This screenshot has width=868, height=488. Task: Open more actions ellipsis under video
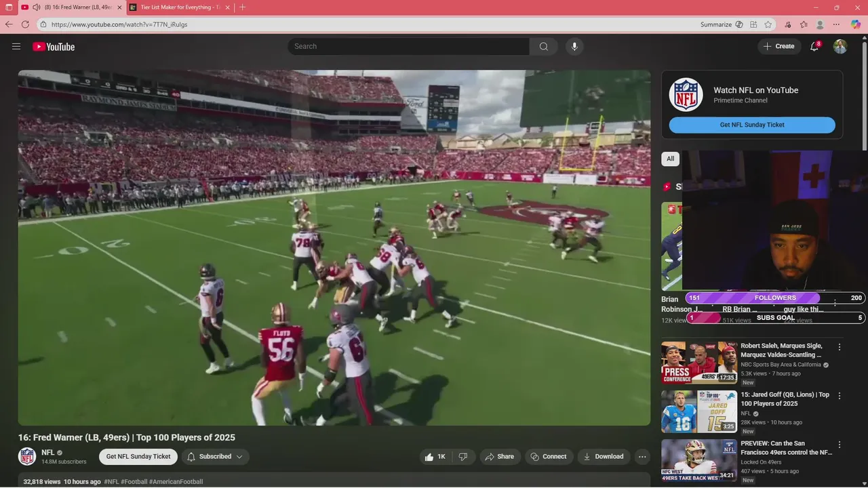click(642, 457)
